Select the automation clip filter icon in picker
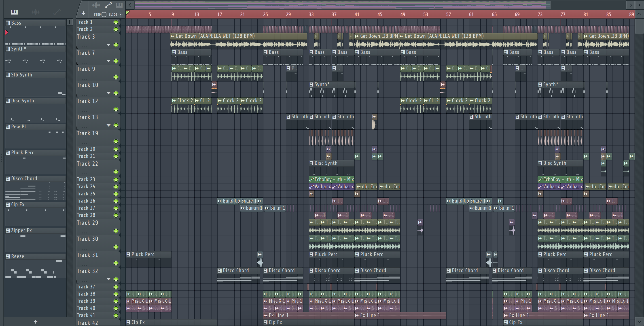Viewport: 644px width, 326px height. point(57,12)
